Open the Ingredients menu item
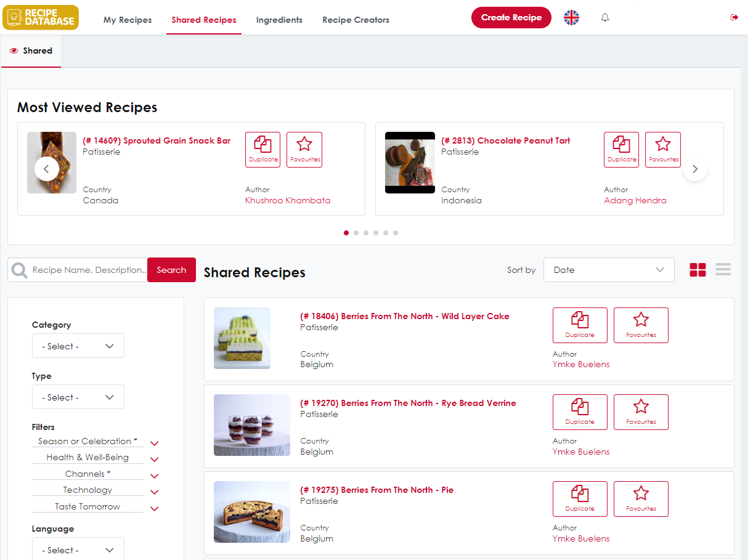748x560 pixels. tap(279, 20)
